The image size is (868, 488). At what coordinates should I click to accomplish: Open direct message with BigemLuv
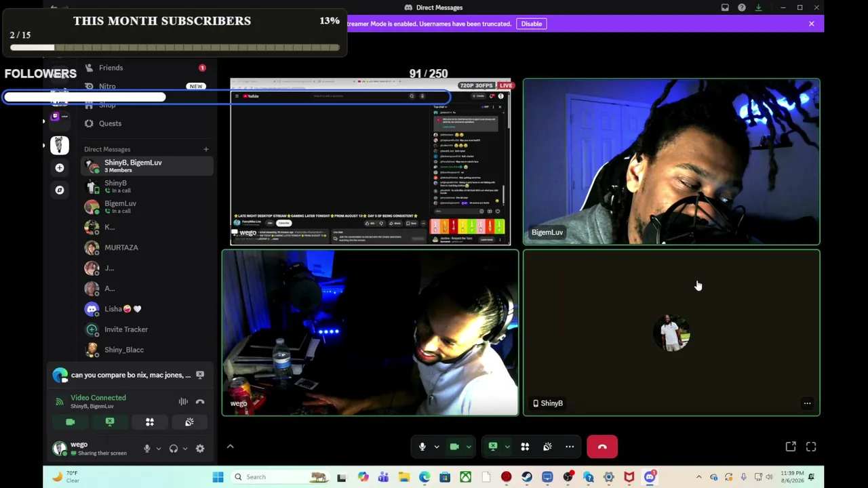click(x=147, y=207)
